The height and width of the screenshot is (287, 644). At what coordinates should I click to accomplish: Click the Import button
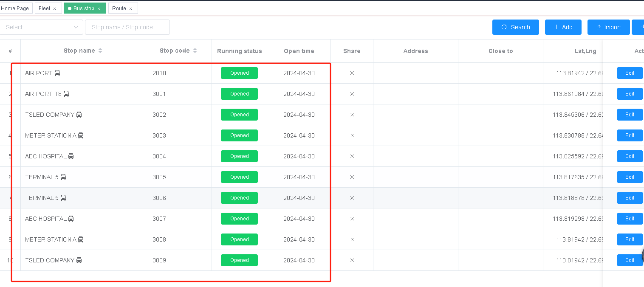coord(608,27)
